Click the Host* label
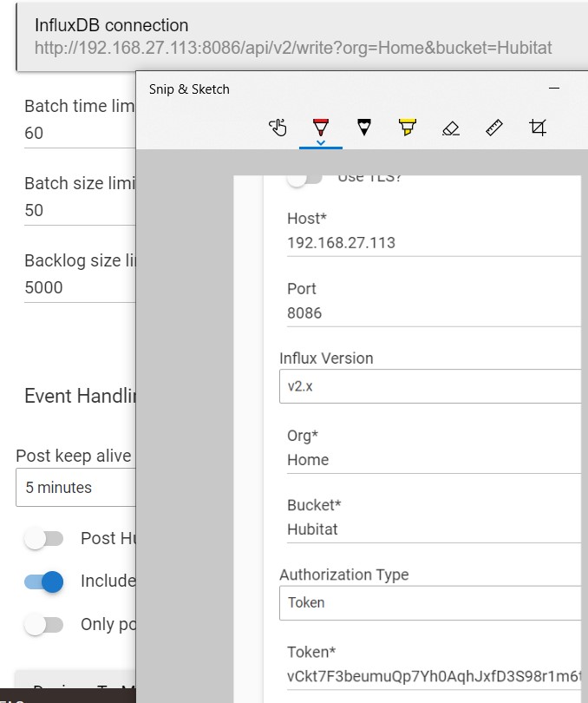The image size is (588, 703). pos(306,219)
